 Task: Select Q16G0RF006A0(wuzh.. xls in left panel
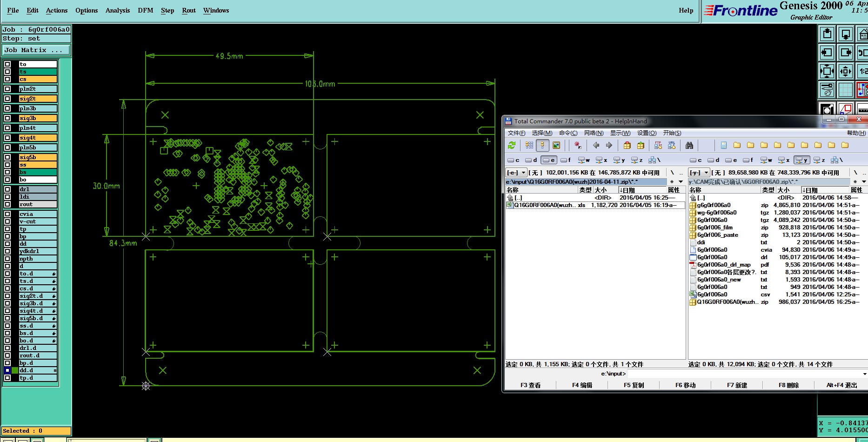pyautogui.click(x=595, y=205)
